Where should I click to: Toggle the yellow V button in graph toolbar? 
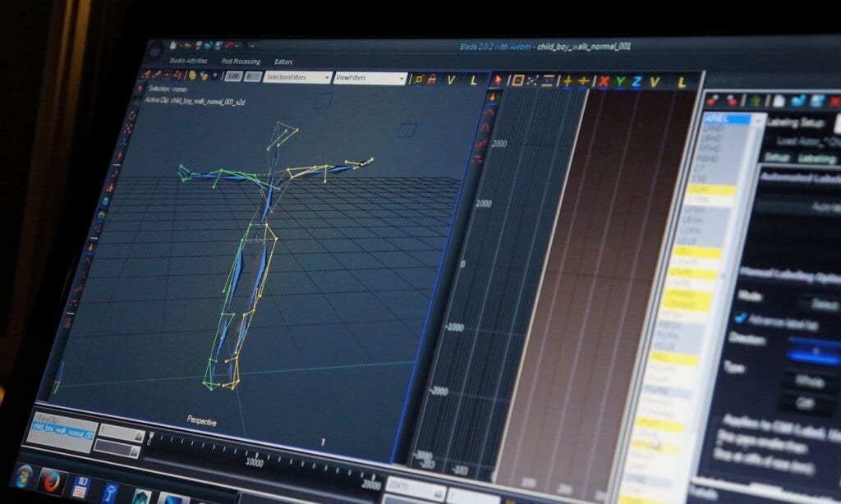(655, 83)
